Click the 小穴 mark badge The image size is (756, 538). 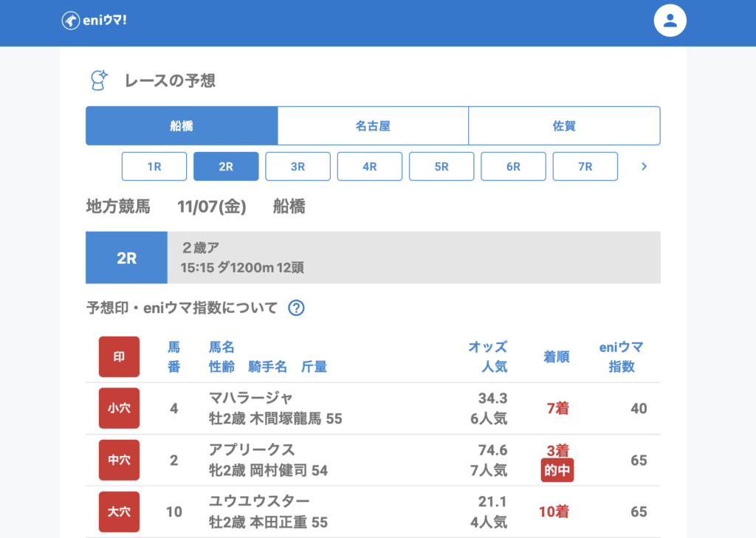(x=119, y=408)
